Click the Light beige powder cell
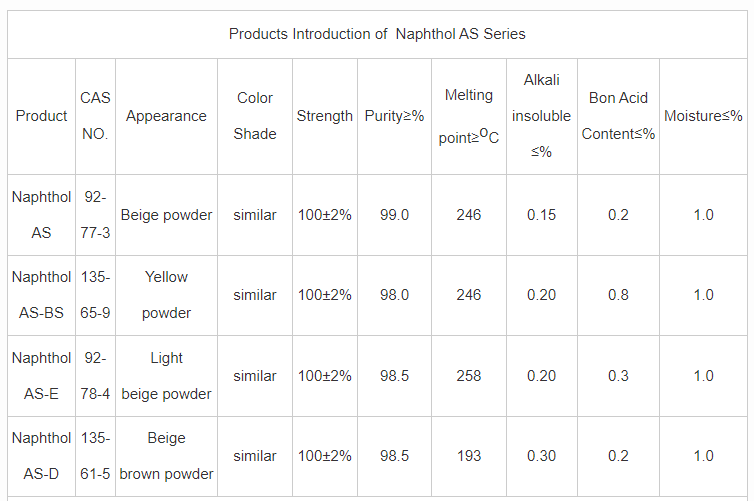 [x=166, y=376]
